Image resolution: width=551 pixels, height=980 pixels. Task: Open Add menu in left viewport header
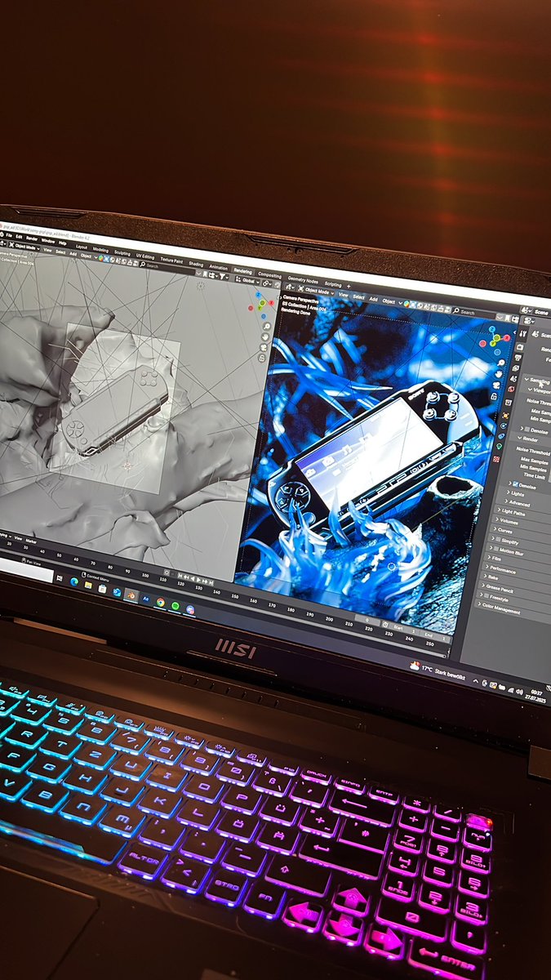pos(73,254)
